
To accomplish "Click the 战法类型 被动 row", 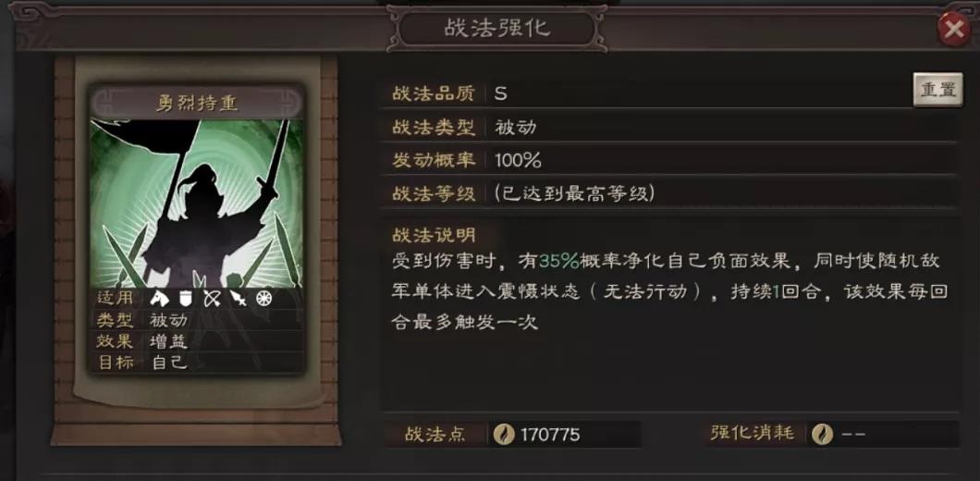I will [x=670, y=127].
